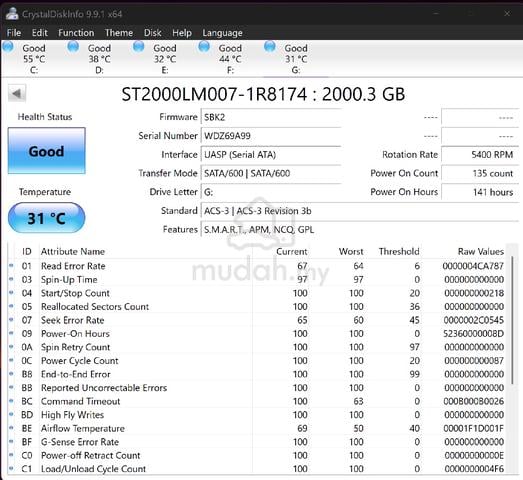523x480 pixels.
Task: Open the Disk menu
Action: tap(152, 33)
